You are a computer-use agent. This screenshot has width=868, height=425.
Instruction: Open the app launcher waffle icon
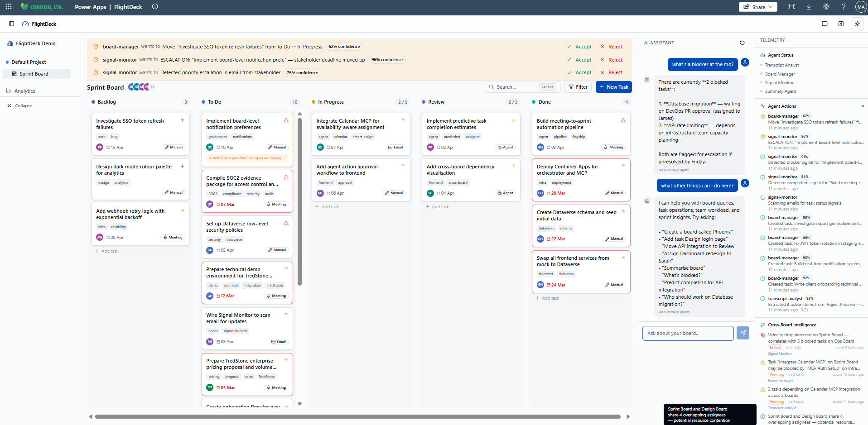tap(9, 7)
